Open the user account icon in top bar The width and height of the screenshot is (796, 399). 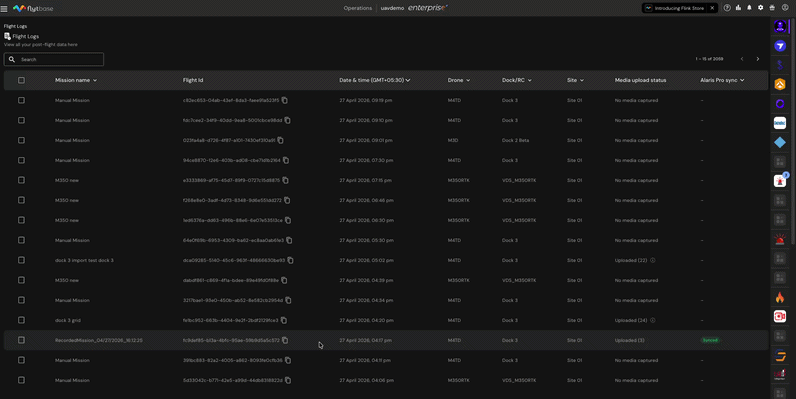pyautogui.click(x=785, y=8)
